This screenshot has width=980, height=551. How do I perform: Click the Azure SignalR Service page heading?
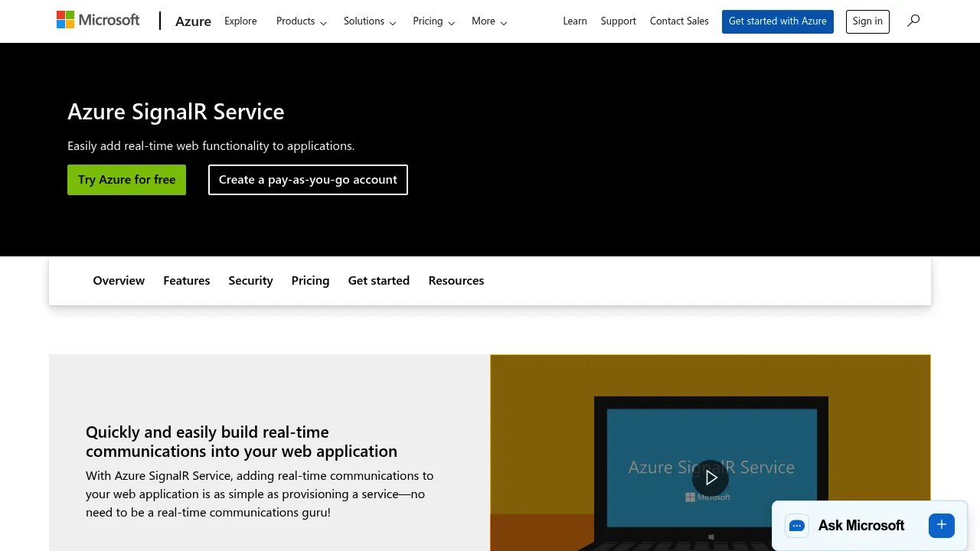tap(176, 112)
